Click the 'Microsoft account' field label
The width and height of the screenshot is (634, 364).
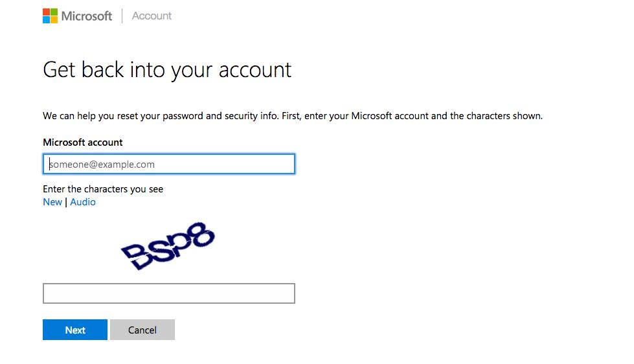coord(83,142)
